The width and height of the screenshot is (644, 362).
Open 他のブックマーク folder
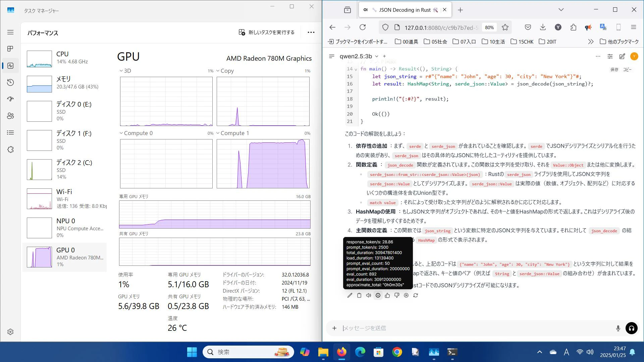[619, 42]
